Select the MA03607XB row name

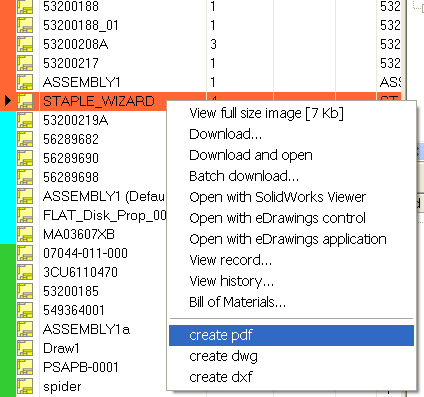click(79, 234)
